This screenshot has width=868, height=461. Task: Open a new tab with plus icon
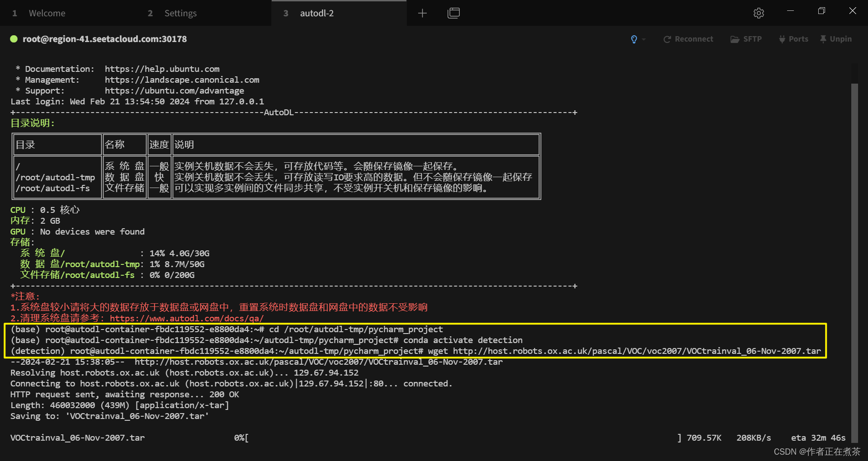pos(422,13)
